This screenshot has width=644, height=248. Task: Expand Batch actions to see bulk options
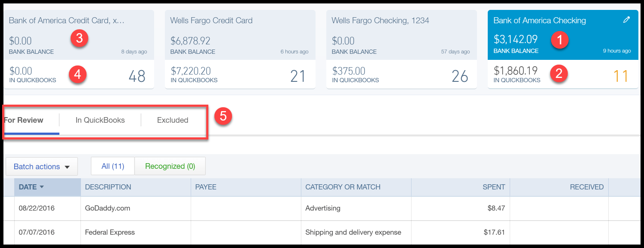point(41,166)
